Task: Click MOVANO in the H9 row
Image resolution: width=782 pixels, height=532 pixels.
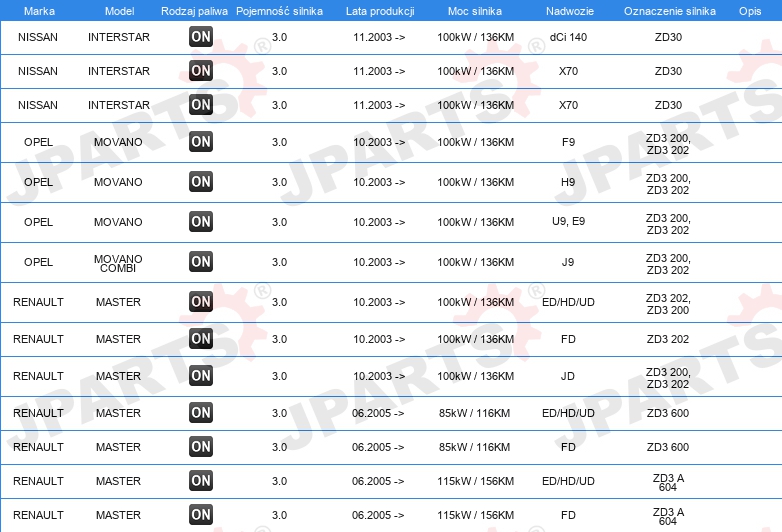Action: tap(118, 182)
